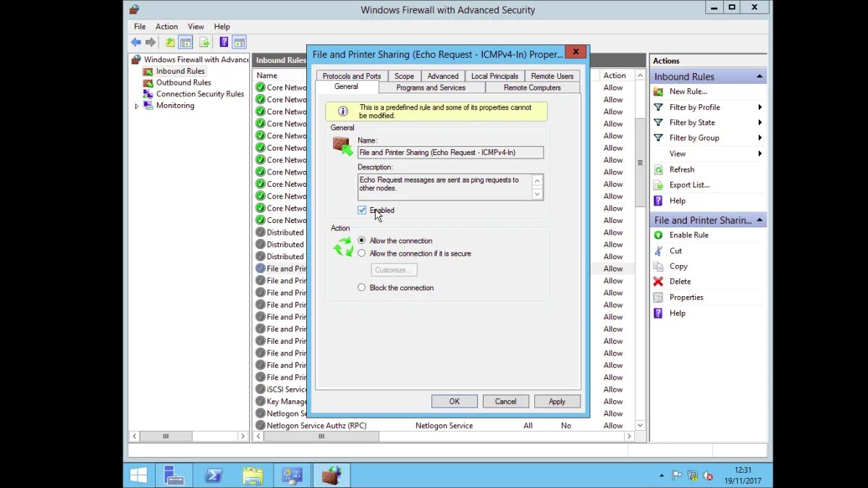Collapse the Inbound Rules actions section
Viewport: 868px width, 488px height.
(x=759, y=77)
